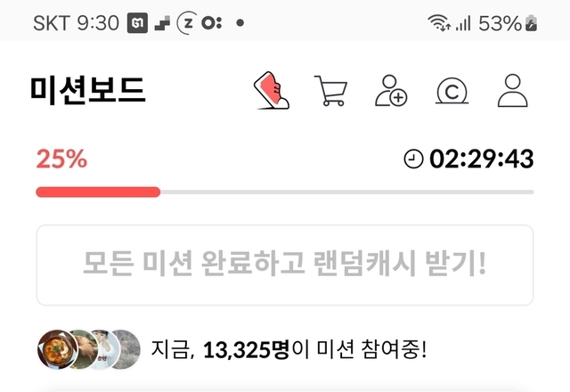Tap the 25% progress label
570x392 pixels.
pyautogui.click(x=61, y=159)
